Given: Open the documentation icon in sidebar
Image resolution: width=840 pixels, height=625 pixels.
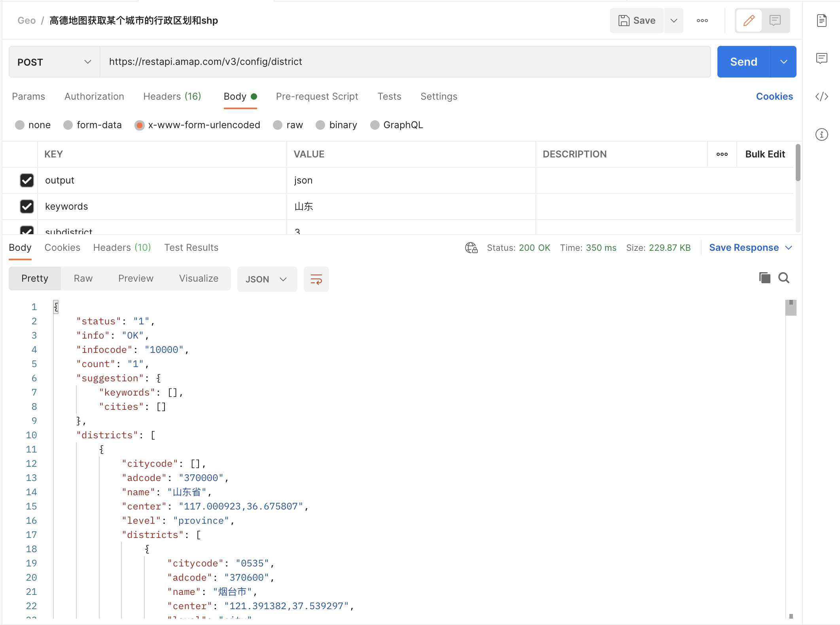Looking at the screenshot, I should 822,21.
